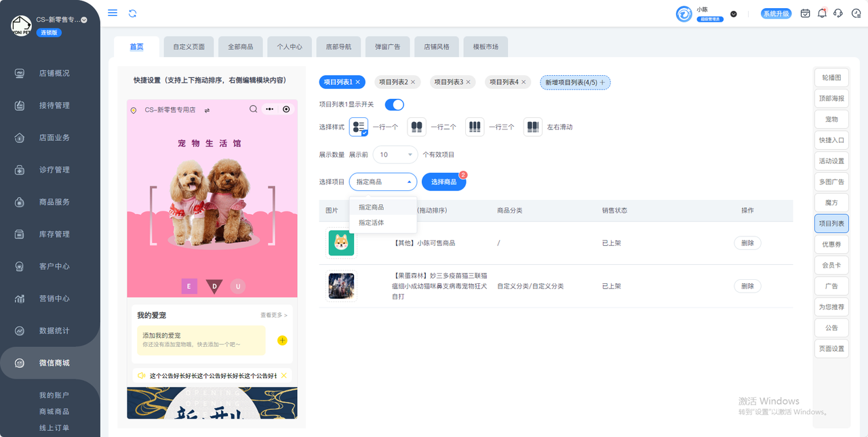The height and width of the screenshot is (437, 868).
Task: Expand the store switcher CS-新零售专
Action: pyautogui.click(x=84, y=20)
